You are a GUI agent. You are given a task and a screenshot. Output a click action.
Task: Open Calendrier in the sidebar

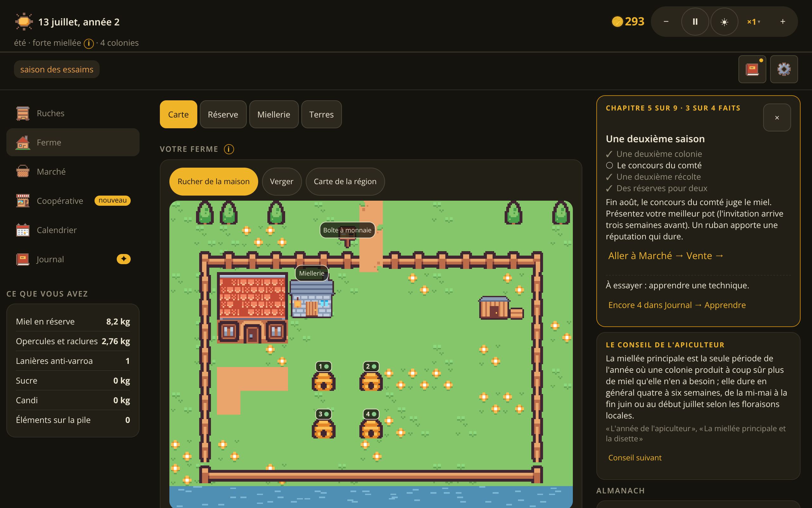[73, 230]
